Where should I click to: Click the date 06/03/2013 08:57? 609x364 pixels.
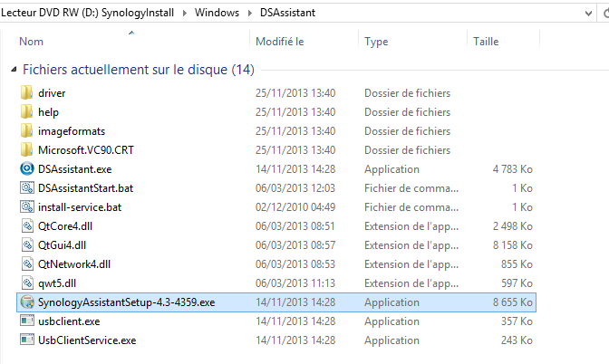tap(295, 245)
